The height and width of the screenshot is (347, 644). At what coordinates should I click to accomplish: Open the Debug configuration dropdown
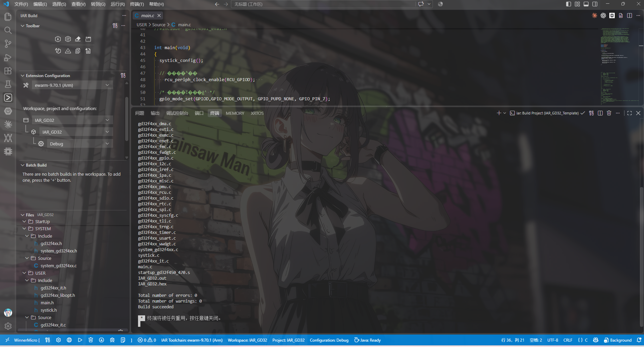[x=80, y=144]
